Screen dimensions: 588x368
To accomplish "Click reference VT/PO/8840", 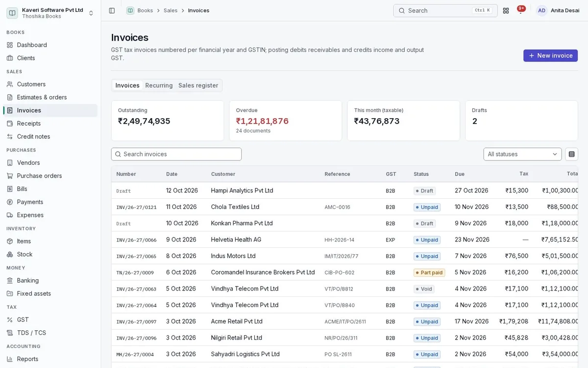I will click(x=340, y=305).
